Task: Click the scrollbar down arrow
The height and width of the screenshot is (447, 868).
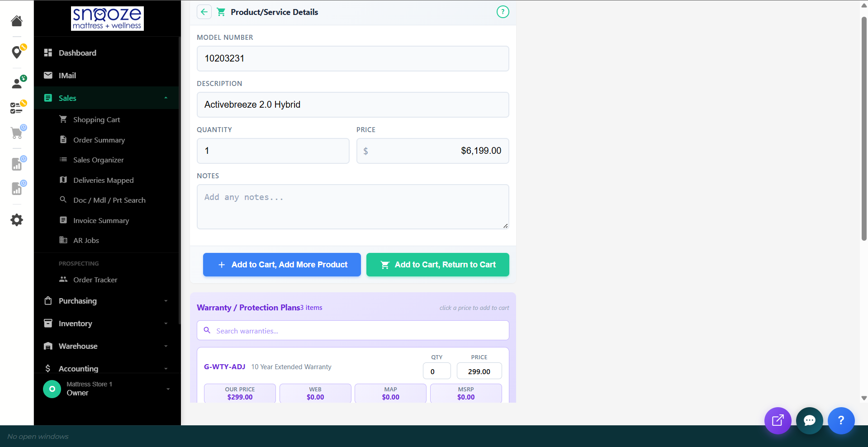Action: pyautogui.click(x=864, y=398)
